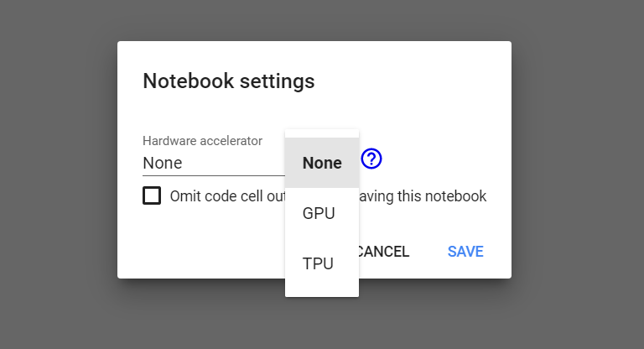Dismiss the dropdown by clicking the gray backdrop
Image resolution: width=644 pixels, height=349 pixels.
point(58,174)
